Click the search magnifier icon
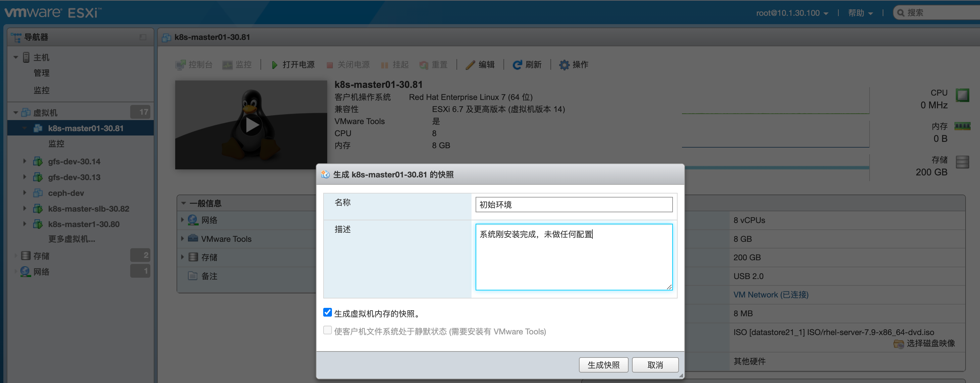 [x=900, y=13]
